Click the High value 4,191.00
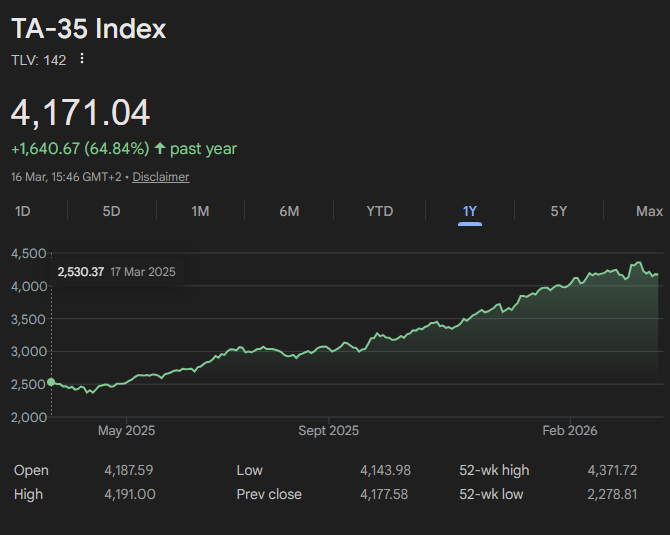The image size is (670, 535). pyautogui.click(x=130, y=494)
